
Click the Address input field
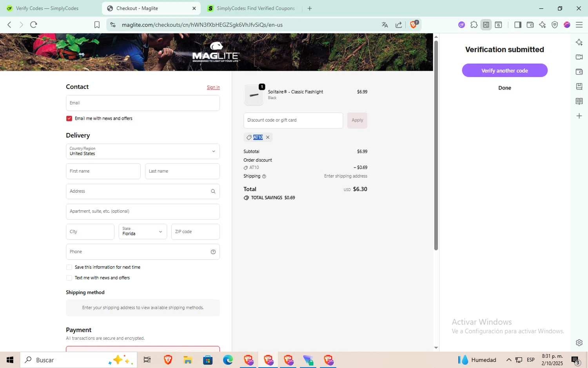[x=143, y=191]
